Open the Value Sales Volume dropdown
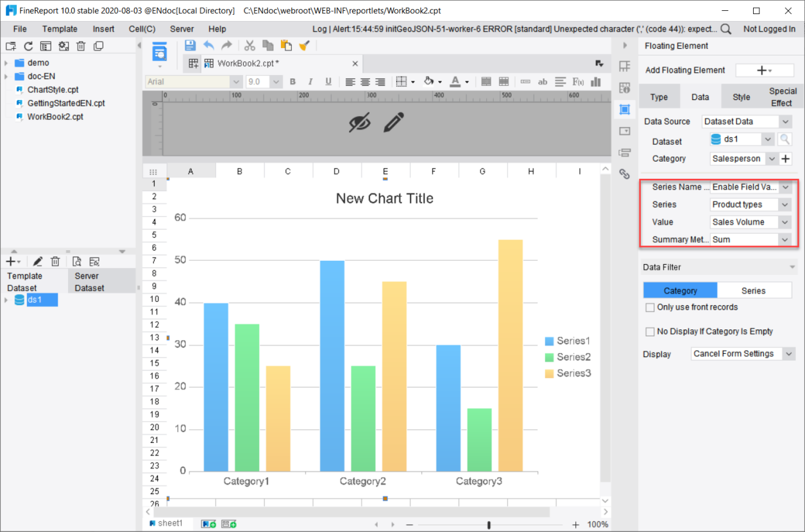Screen dimensions: 805x532 pos(751,222)
